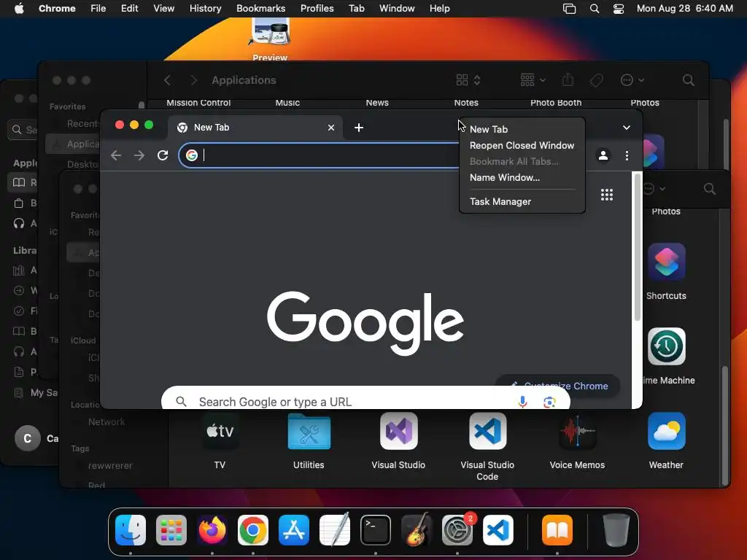Open the Weather app icon
The image size is (747, 560).
click(666, 432)
